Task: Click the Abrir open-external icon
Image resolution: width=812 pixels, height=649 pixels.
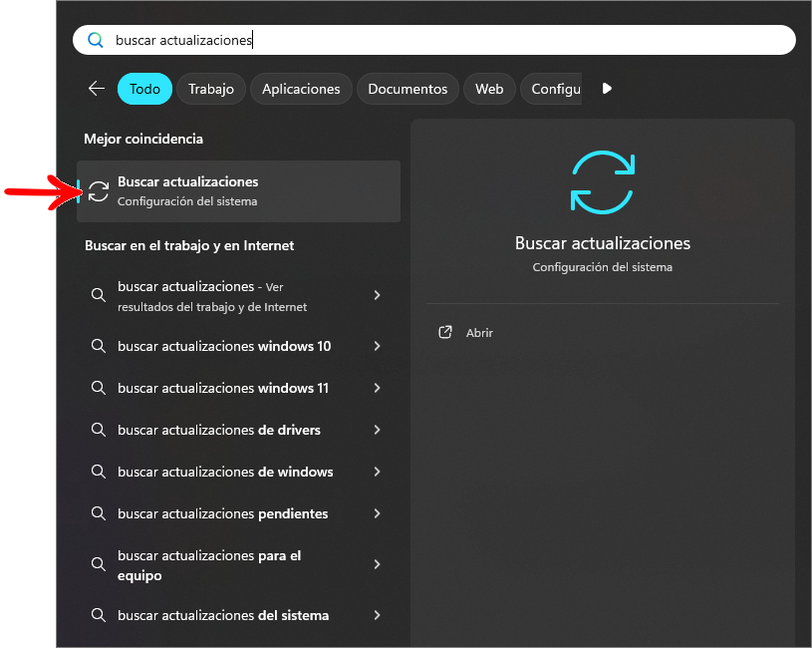Action: [445, 332]
